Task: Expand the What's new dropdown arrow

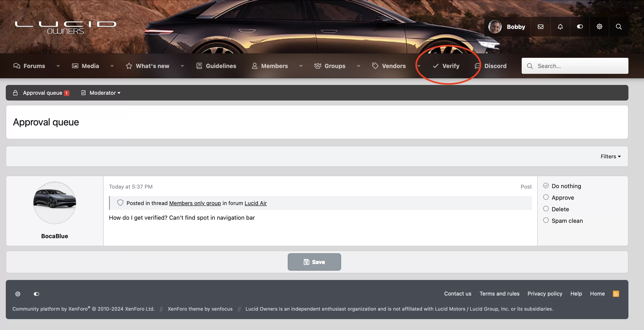Action: pos(182,66)
